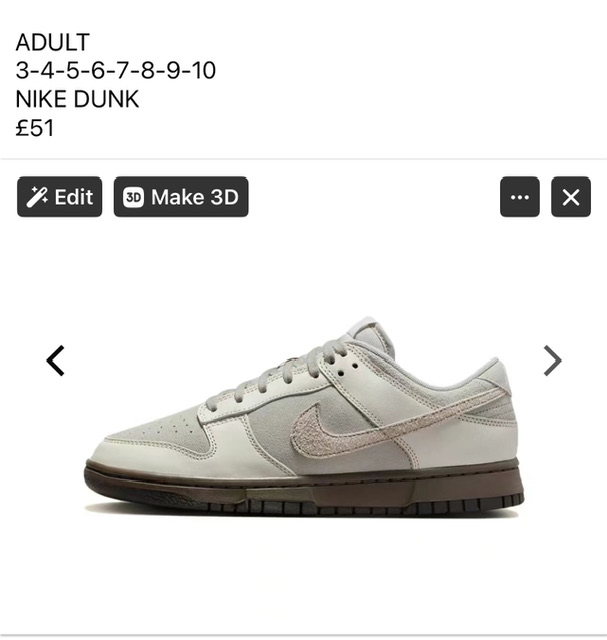
Task: Advance to next image with right chevron
Action: pyautogui.click(x=553, y=360)
